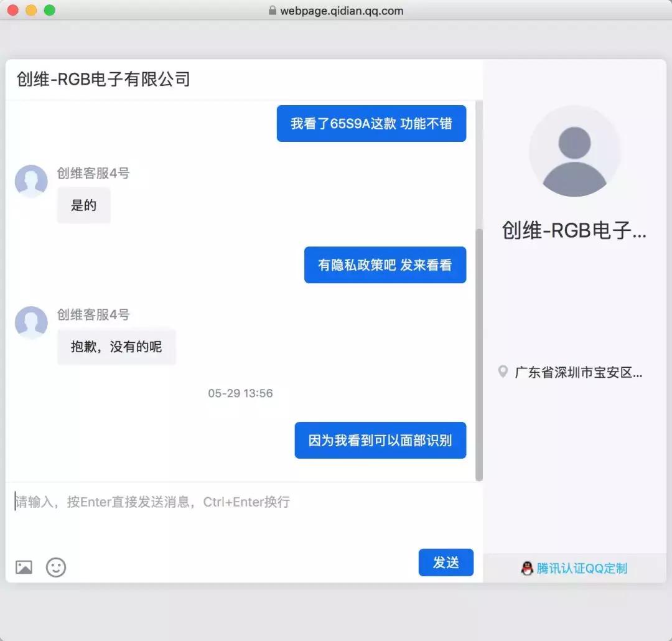Open 创维客服4号's avatar beside 抱歉，没有的呢
This screenshot has width=672, height=641.
click(31, 322)
